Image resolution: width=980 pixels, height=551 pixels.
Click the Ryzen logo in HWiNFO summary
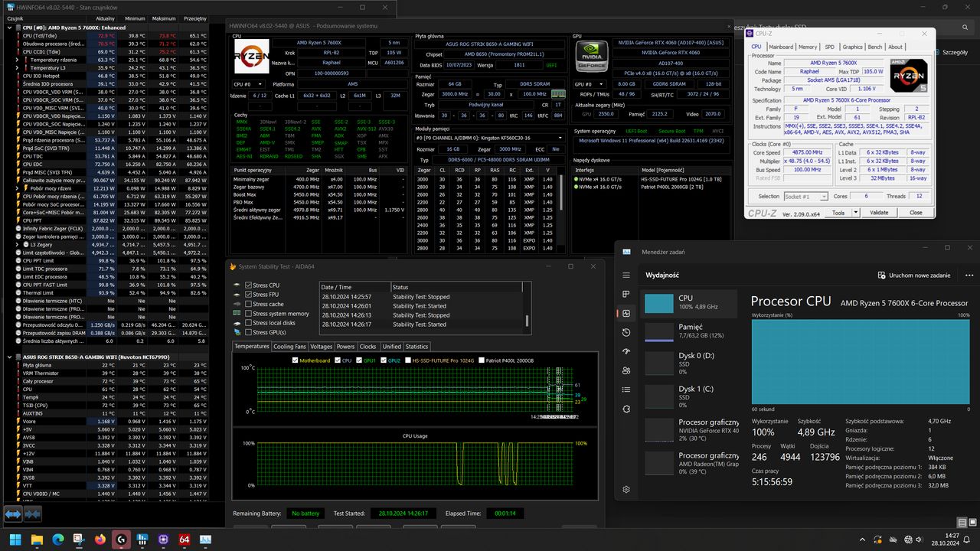click(251, 56)
